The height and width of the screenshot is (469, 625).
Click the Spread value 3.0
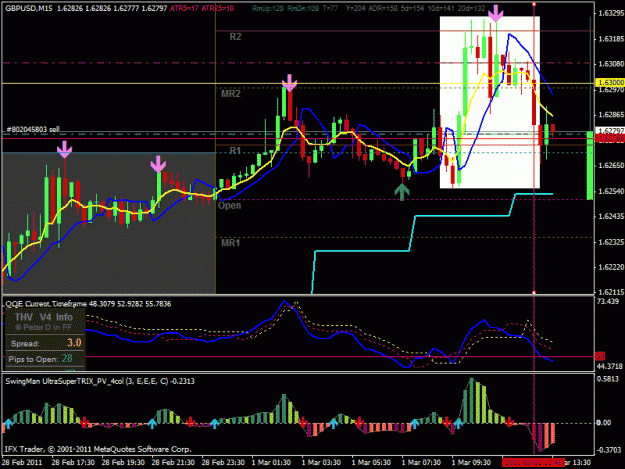pyautogui.click(x=74, y=343)
